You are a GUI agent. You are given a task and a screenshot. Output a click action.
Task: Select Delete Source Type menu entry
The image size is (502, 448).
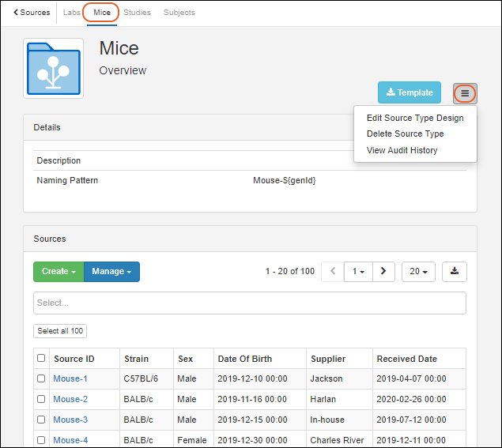pyautogui.click(x=405, y=134)
